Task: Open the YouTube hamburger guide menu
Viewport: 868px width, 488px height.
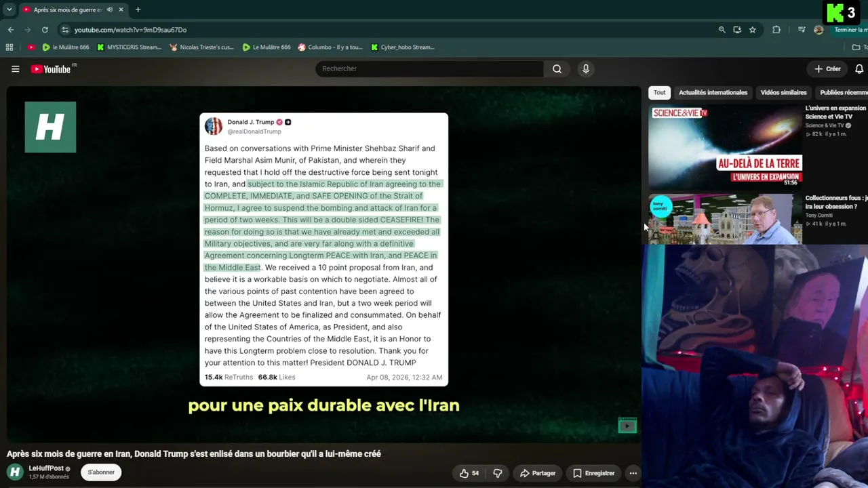Action: [15, 68]
